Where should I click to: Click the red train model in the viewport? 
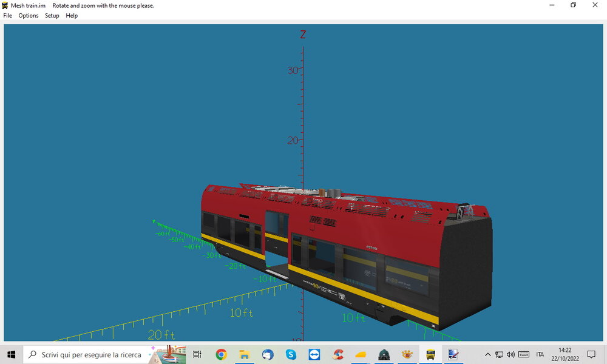[347, 256]
